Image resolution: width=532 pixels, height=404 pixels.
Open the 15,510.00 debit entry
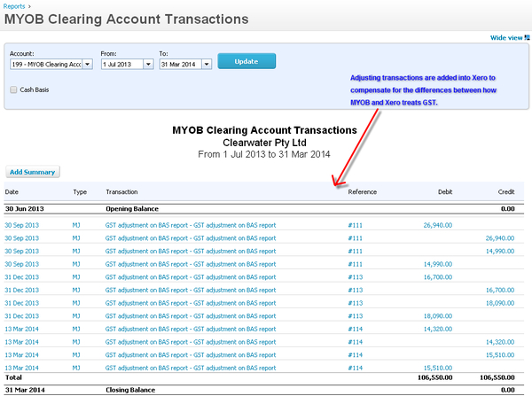click(438, 368)
